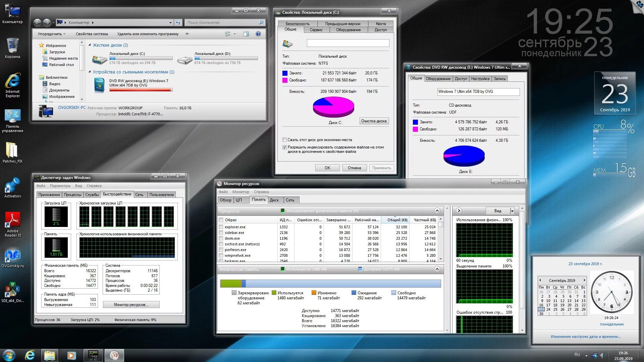Image resolution: width=644 pixels, height=362 pixels.
Task: Toggle Explorer preview pane icon
Action: coord(246,34)
